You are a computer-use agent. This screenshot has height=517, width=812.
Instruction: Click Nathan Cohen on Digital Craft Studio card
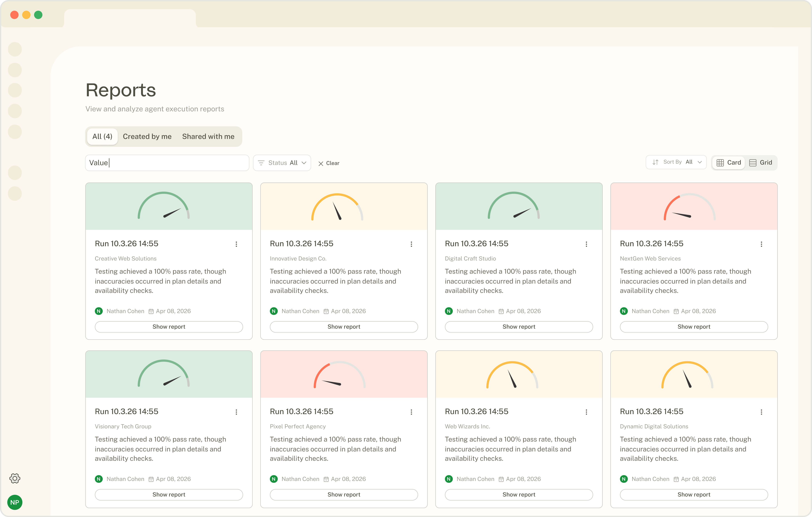point(476,311)
